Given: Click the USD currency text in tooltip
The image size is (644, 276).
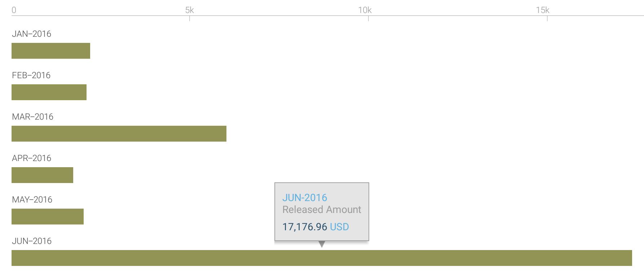Looking at the screenshot, I should pyautogui.click(x=339, y=227).
